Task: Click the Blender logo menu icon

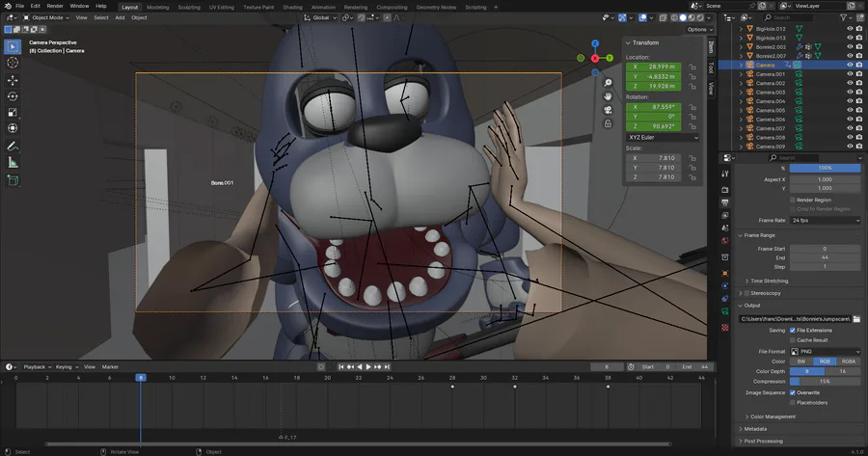Action: tap(8, 6)
